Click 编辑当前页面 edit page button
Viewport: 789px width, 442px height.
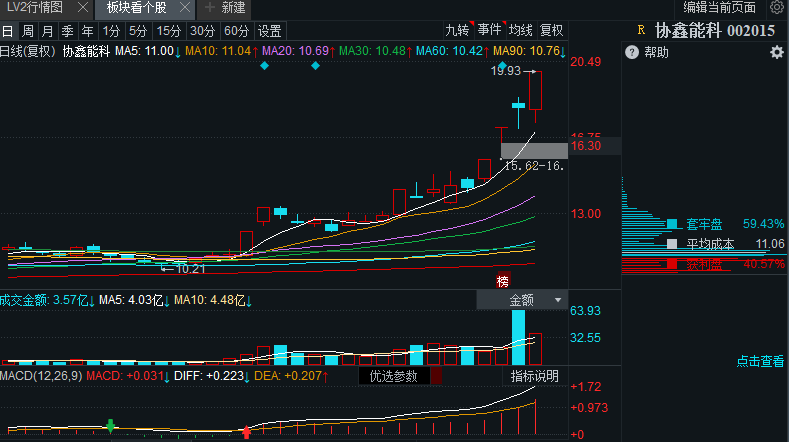720,8
